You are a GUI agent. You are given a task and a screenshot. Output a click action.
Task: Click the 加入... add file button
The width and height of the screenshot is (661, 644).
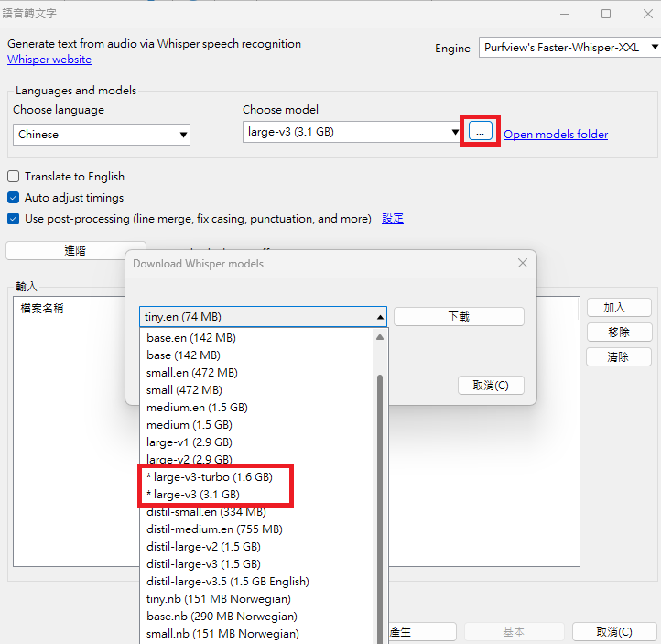pyautogui.click(x=619, y=308)
